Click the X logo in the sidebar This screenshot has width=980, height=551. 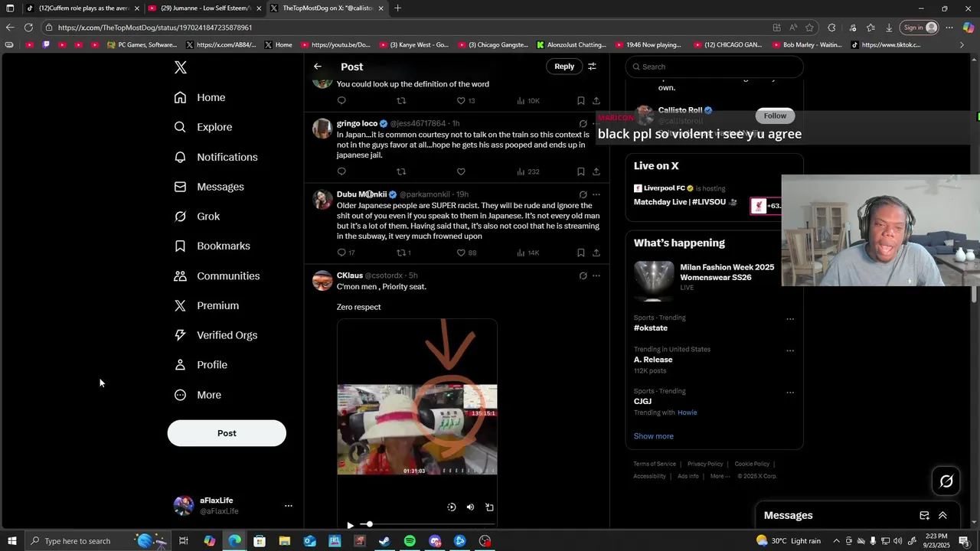[181, 67]
